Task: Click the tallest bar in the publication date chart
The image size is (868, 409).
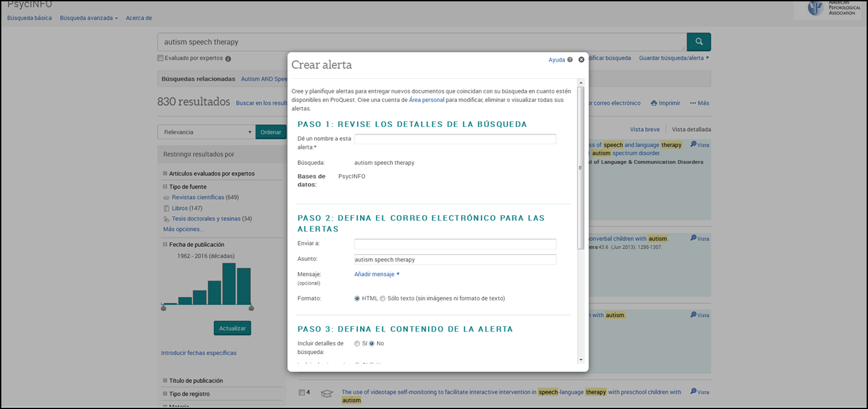Action: click(x=230, y=284)
